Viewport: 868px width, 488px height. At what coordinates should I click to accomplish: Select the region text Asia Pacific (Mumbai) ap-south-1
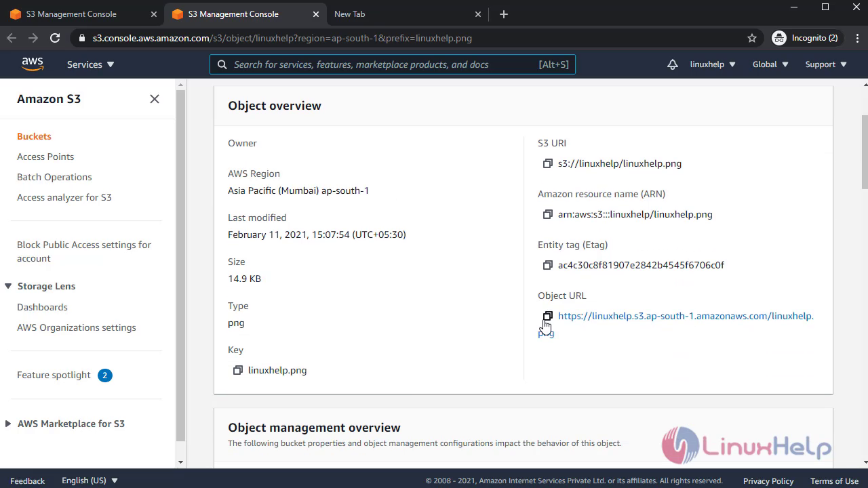coord(298,190)
